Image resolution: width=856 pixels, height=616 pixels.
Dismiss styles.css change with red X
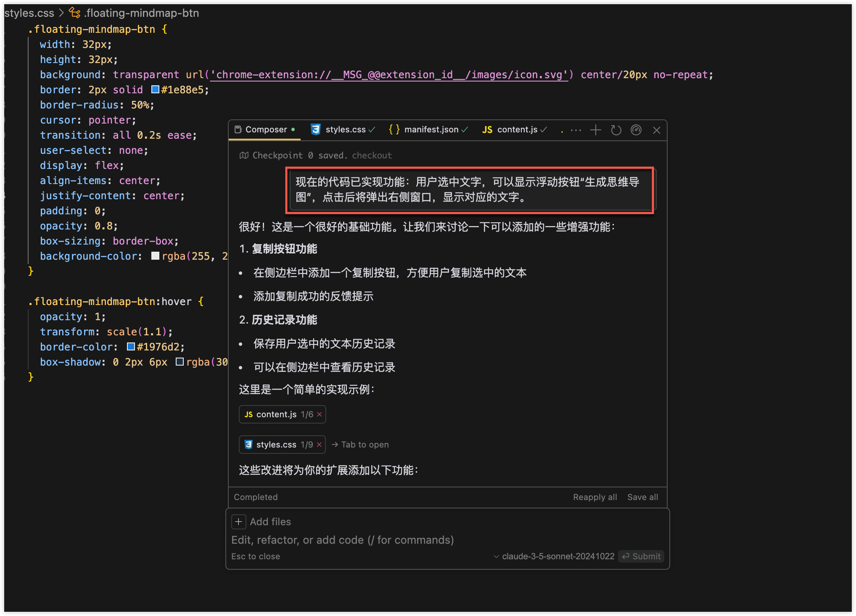pyautogui.click(x=319, y=445)
